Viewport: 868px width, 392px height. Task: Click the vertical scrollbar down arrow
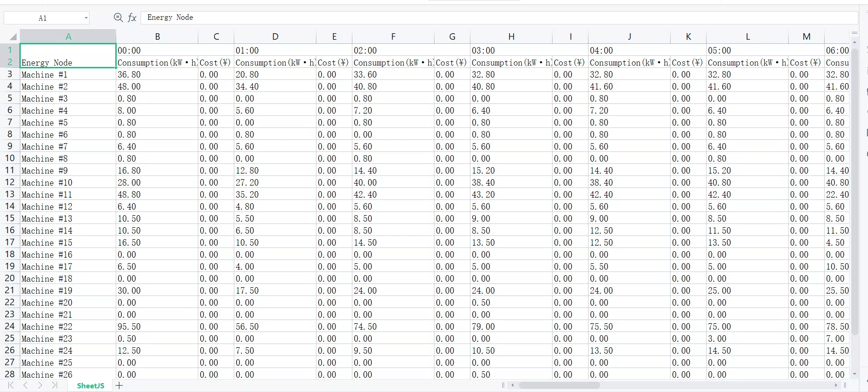[855, 374]
